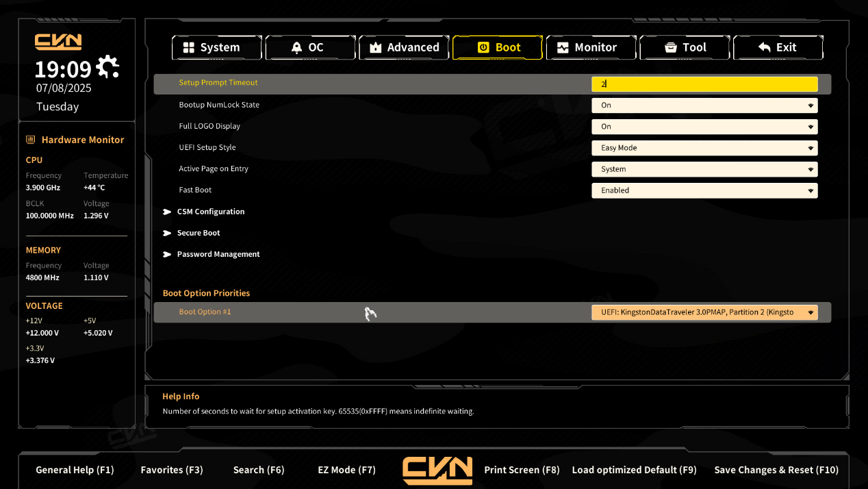Open General Help (F1)
The image size is (868, 489).
tap(75, 470)
